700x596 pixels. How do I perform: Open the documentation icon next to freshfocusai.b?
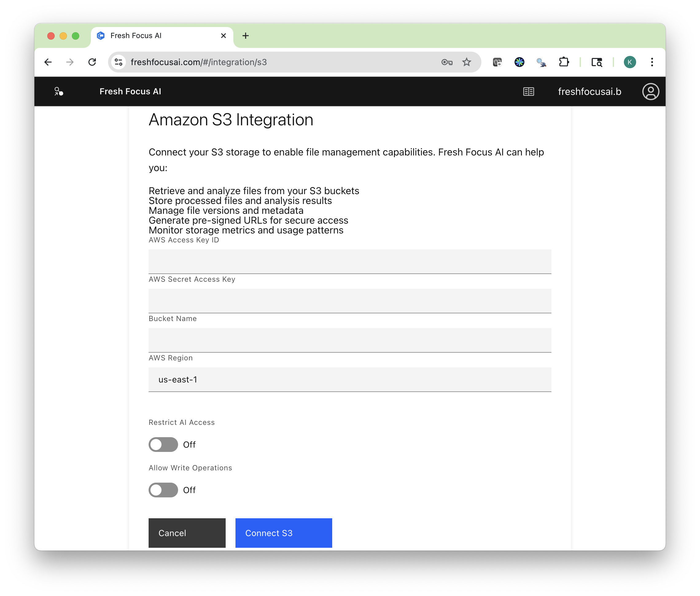(528, 91)
